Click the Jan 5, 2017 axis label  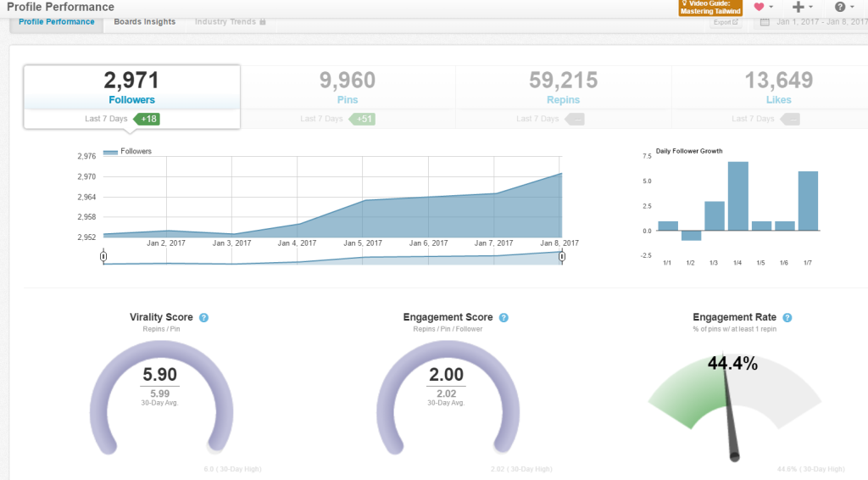click(x=363, y=243)
